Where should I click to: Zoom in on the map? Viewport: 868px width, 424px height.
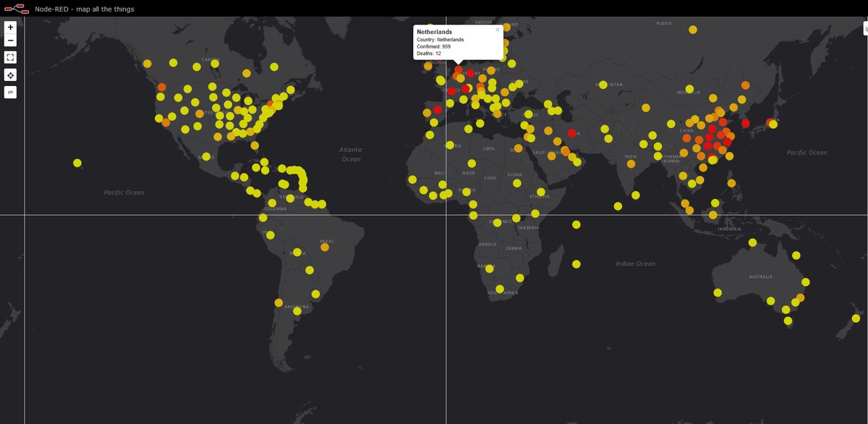click(10, 27)
